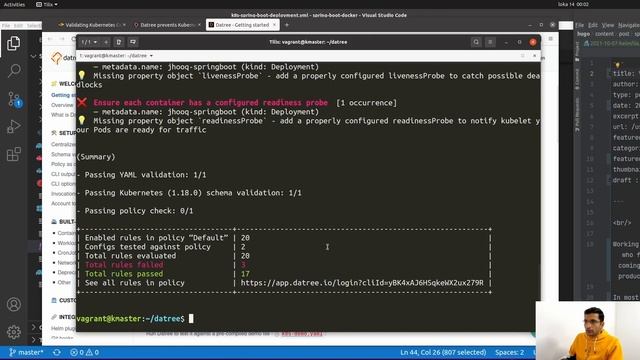Open the terminal title dropdown vagrant@kmaster

[116, 56]
